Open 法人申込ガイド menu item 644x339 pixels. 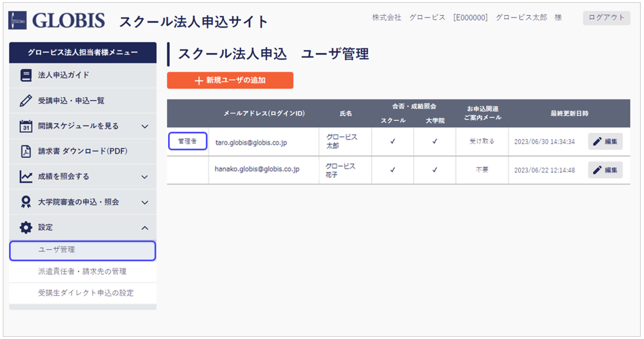pyautogui.click(x=82, y=75)
